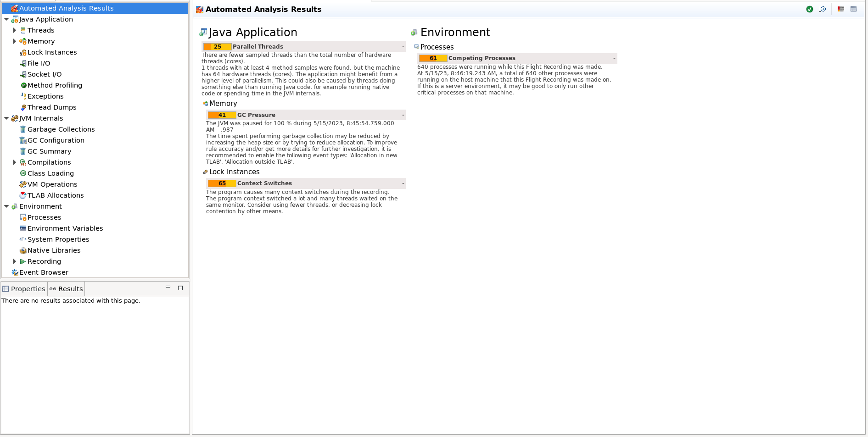
Task: Click the analysis time range clock icon
Action: pyautogui.click(x=823, y=9)
